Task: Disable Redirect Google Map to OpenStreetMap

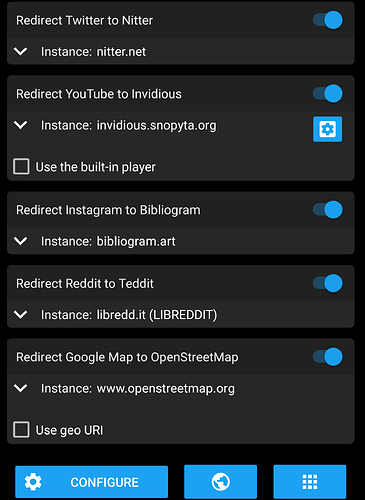Action: [327, 357]
